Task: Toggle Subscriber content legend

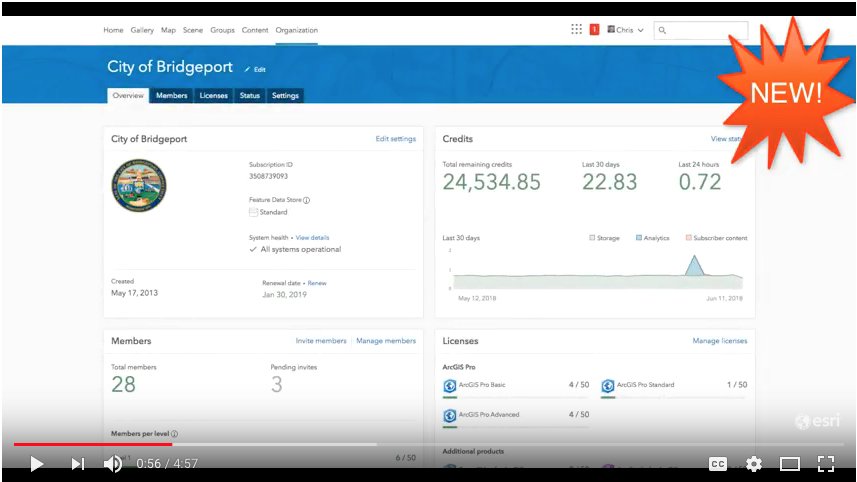Action: click(717, 238)
